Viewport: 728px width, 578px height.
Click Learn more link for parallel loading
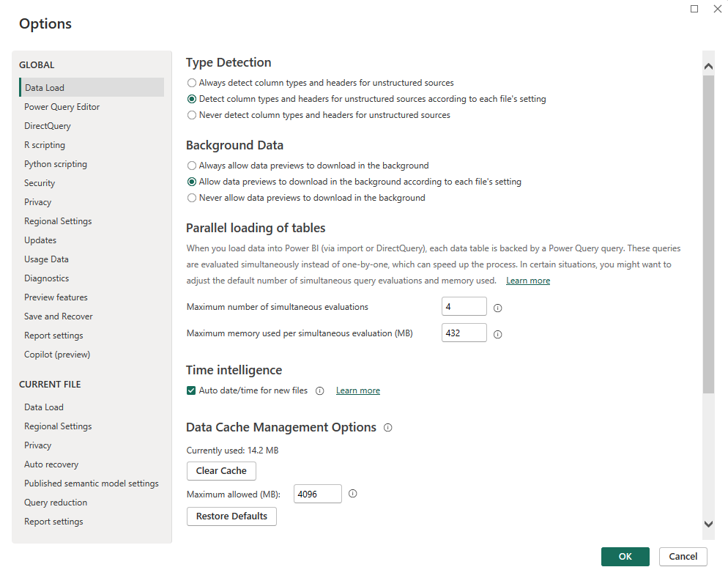click(x=527, y=281)
